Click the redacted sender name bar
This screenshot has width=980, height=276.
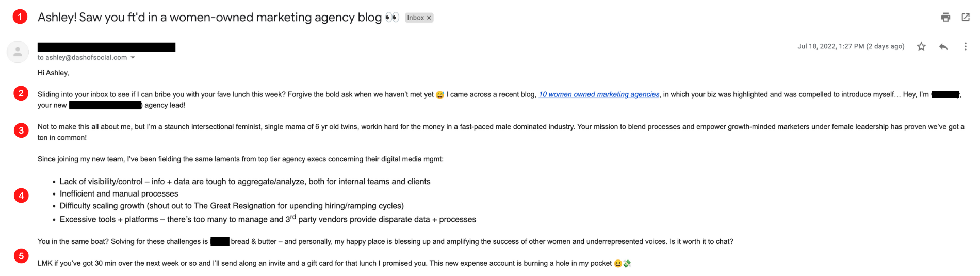[106, 47]
